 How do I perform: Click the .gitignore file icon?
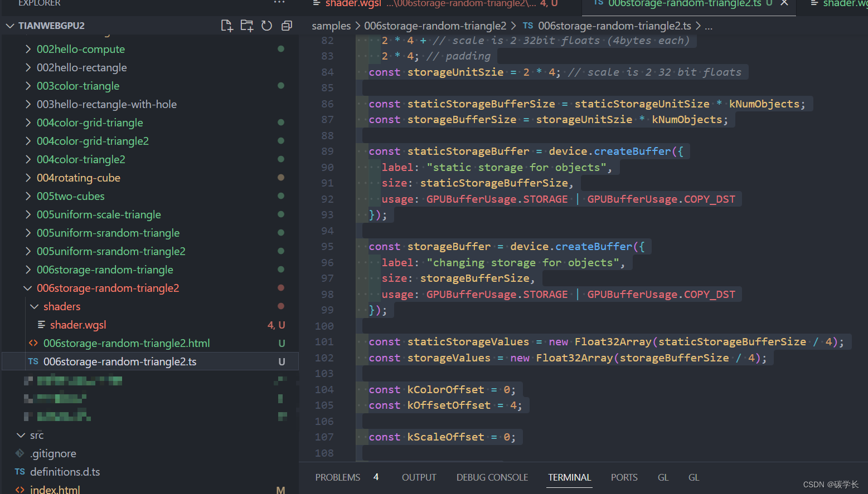[x=20, y=453]
